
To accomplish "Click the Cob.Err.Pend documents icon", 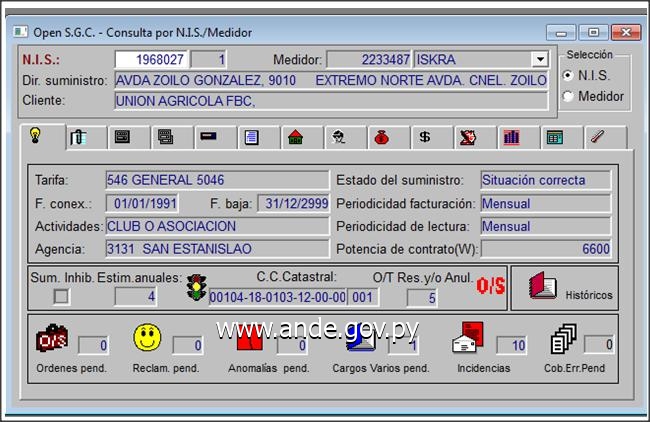I will click(564, 341).
